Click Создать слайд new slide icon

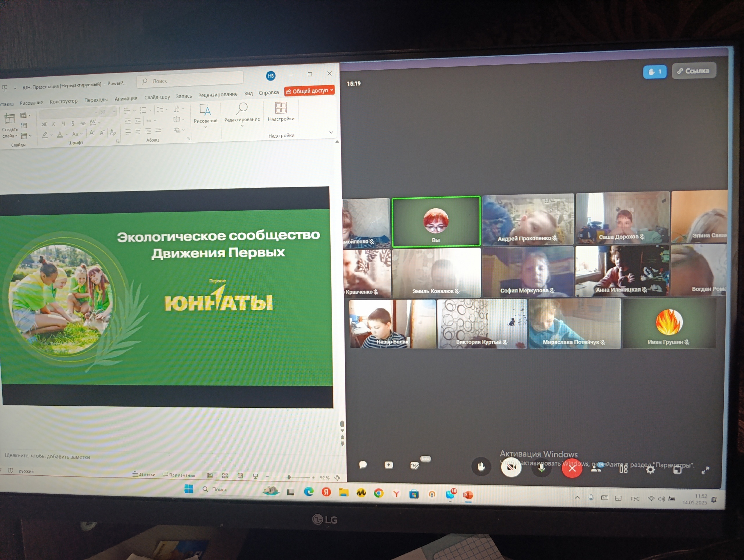click(x=9, y=118)
